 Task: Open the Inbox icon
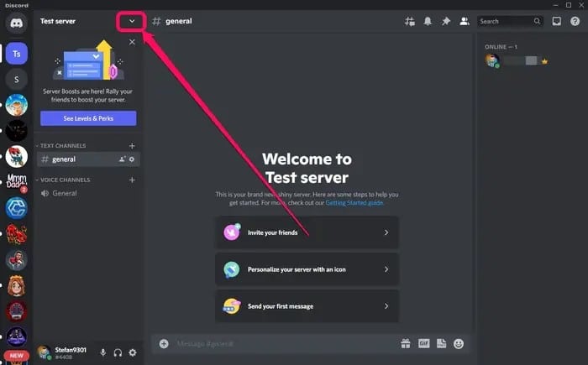pos(556,21)
